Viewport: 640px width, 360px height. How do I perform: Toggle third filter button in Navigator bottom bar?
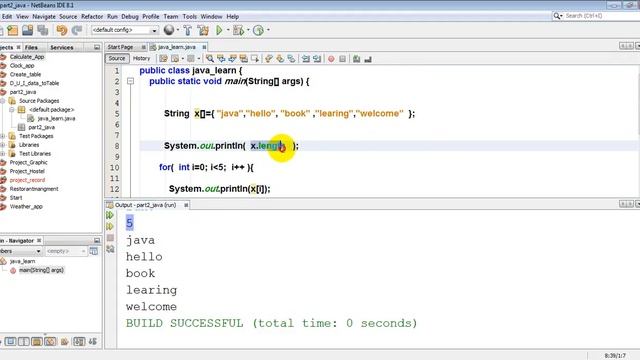(37, 341)
